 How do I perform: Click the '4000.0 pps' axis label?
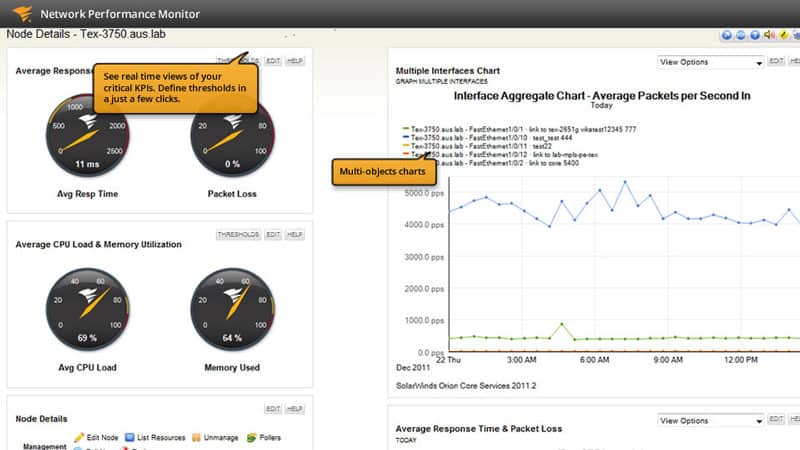pos(424,225)
